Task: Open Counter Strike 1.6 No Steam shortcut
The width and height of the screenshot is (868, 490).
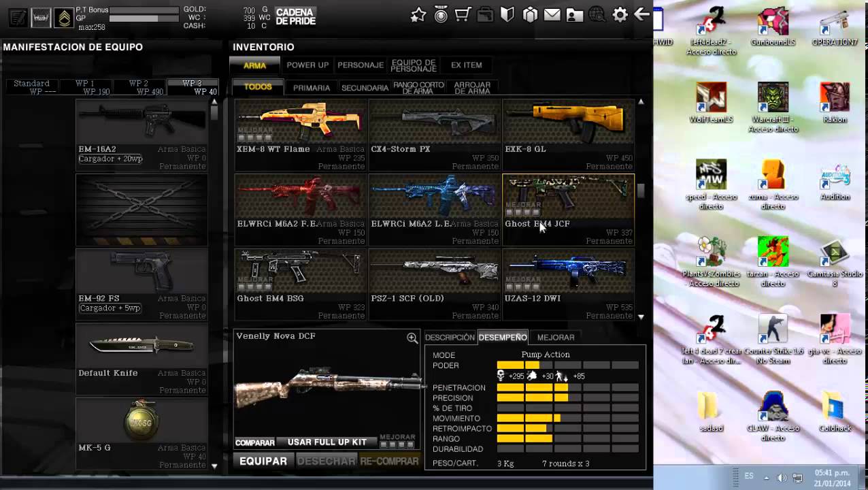Action: (x=773, y=340)
